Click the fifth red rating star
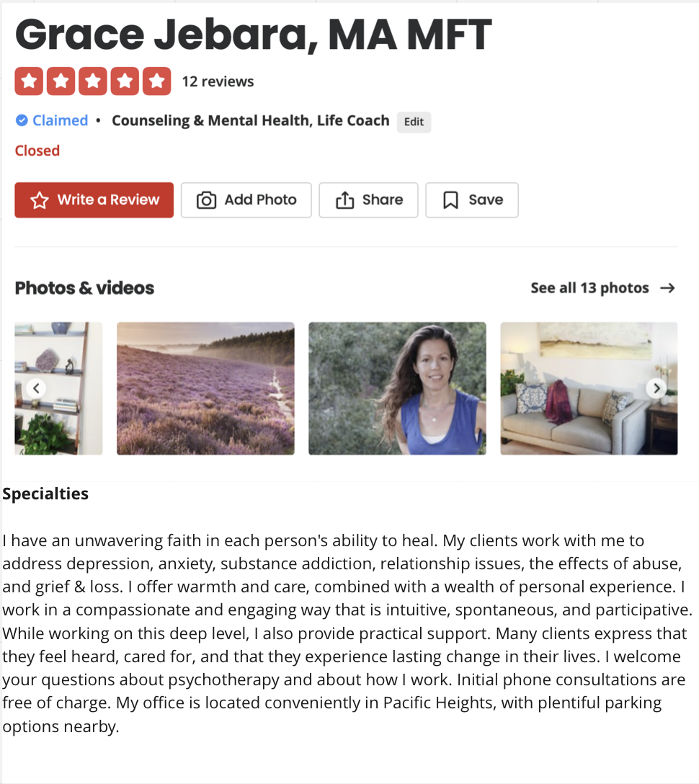Viewport: 699px width, 784px height. point(156,81)
